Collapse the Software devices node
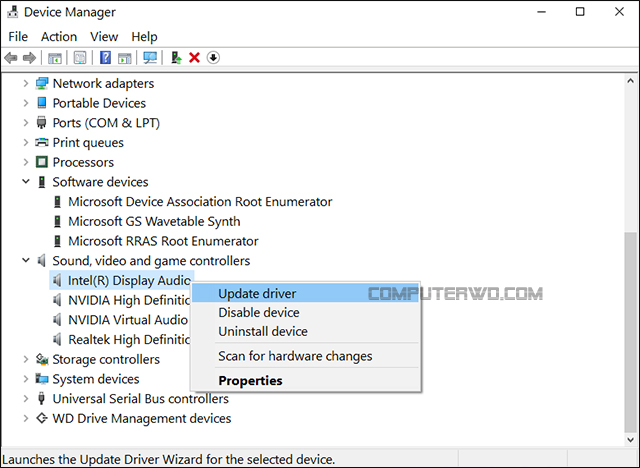 point(26,181)
